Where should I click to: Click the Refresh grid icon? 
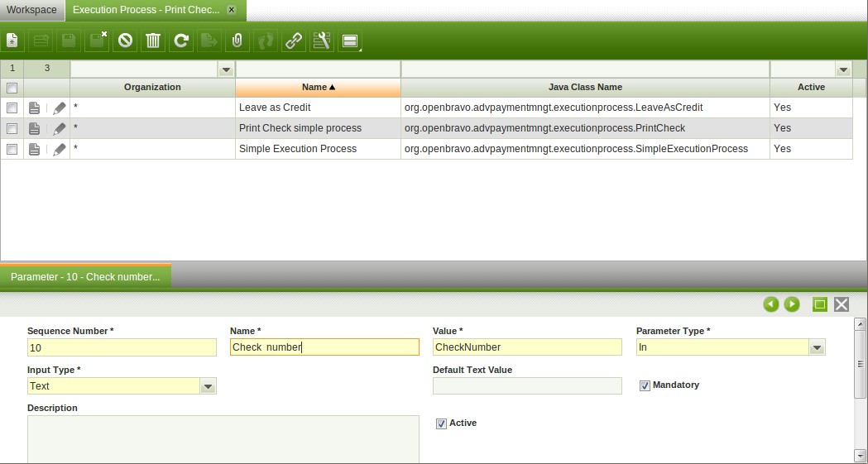pos(181,41)
